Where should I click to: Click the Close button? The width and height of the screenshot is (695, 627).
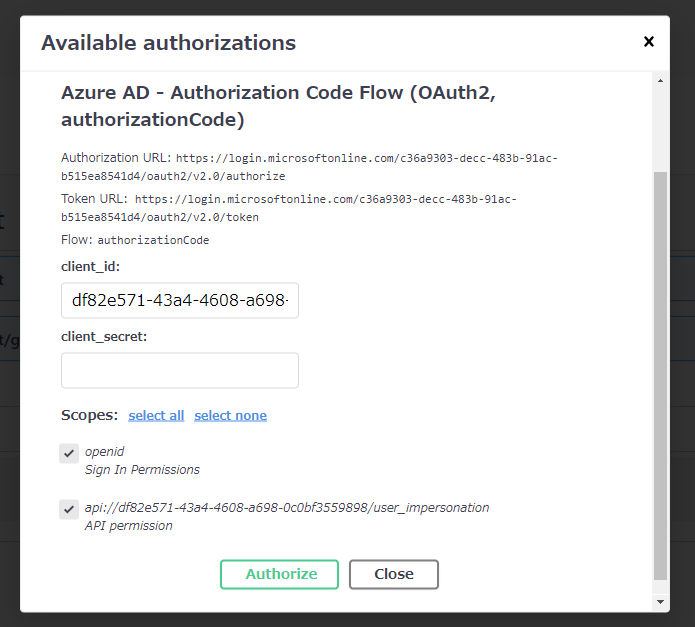click(394, 574)
